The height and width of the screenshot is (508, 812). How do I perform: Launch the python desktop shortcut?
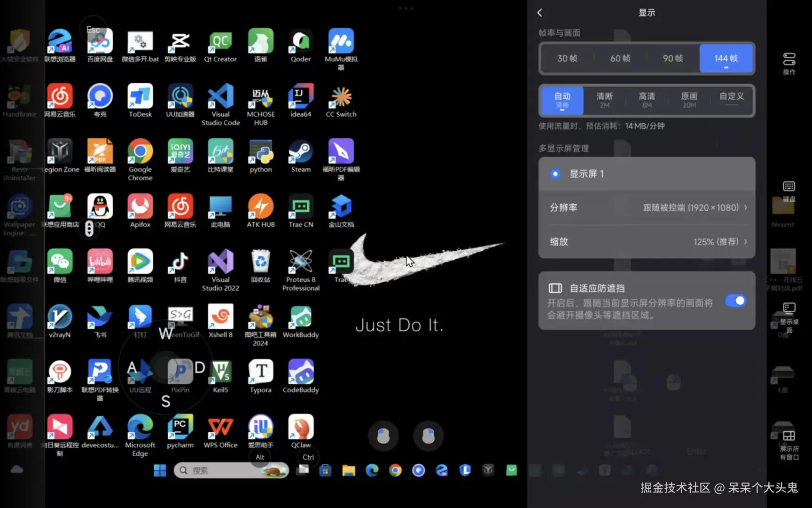point(261,156)
